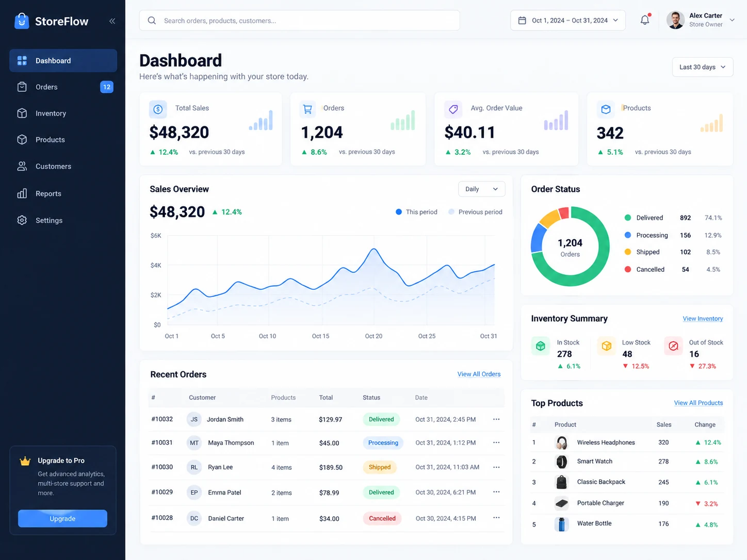Follow the View All Products link
747x560 pixels.
(x=699, y=403)
